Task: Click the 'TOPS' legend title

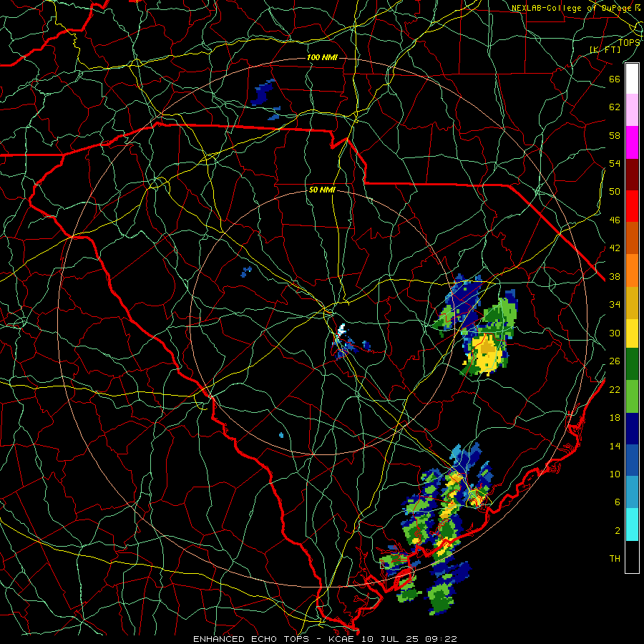Action: click(629, 42)
